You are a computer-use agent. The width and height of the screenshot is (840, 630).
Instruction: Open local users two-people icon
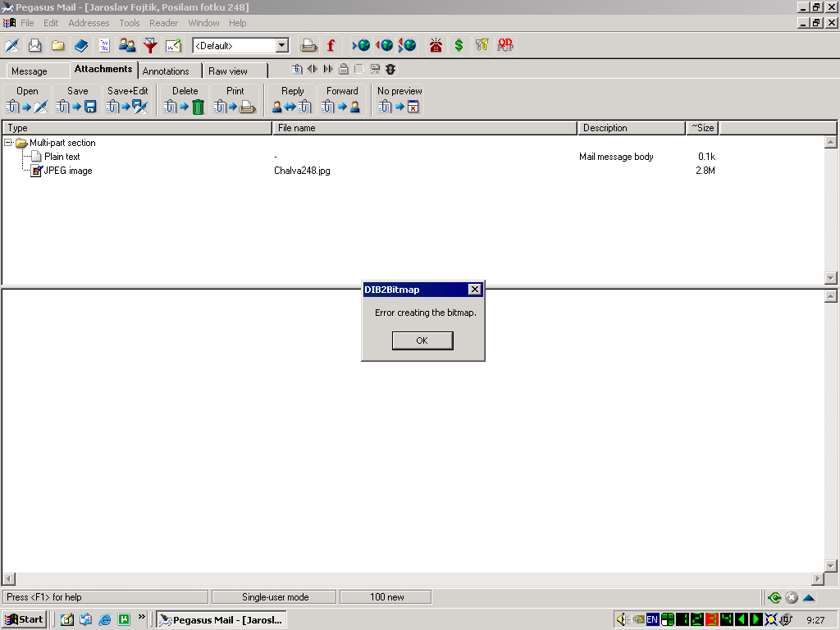pos(127,46)
